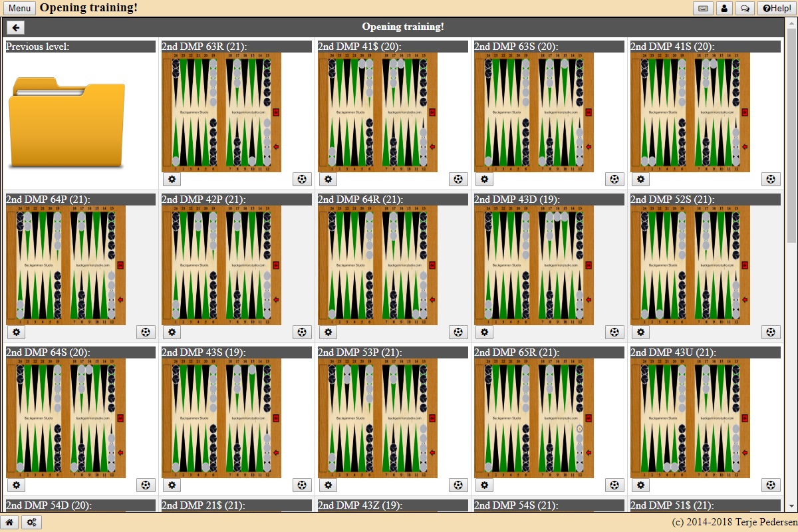This screenshot has width=798, height=532.
Task: Click soccer ball icon for 2nd DMP 53P
Action: pos(458,485)
